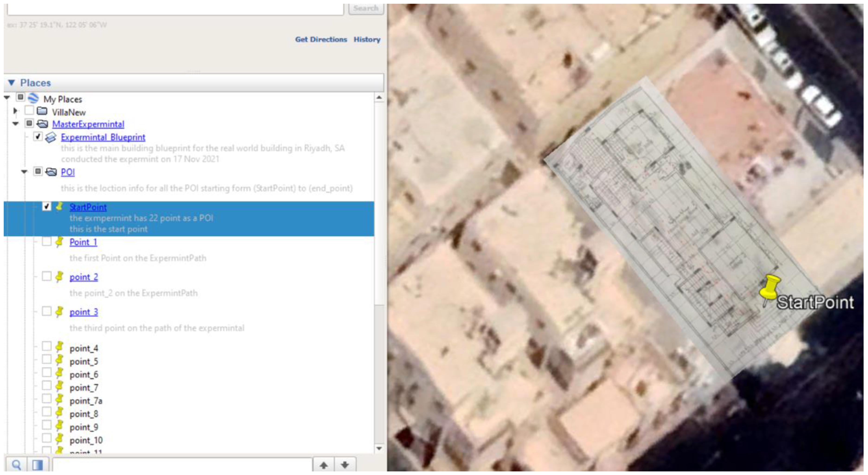Screen dimensions: 868x475
Task: Click the POI folder icon
Action: pos(51,172)
